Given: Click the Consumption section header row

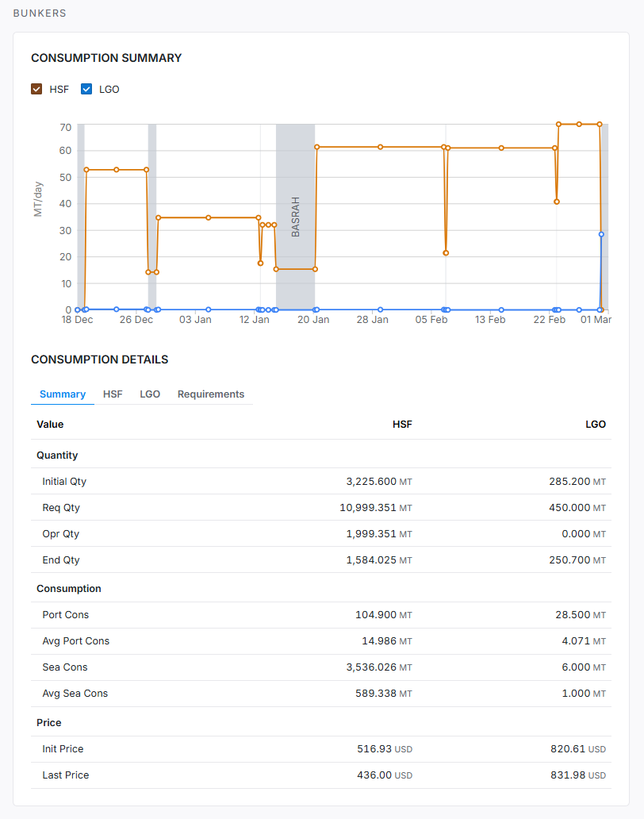Looking at the screenshot, I should click(69, 589).
